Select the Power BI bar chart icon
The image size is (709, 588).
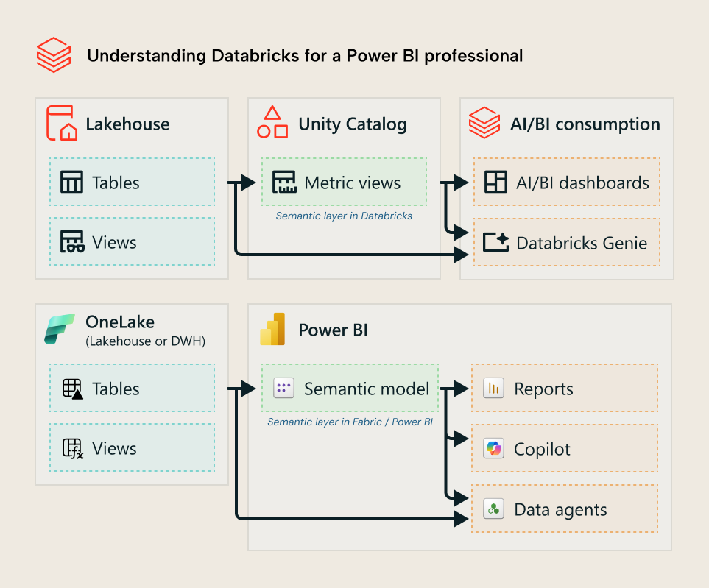[x=271, y=329]
